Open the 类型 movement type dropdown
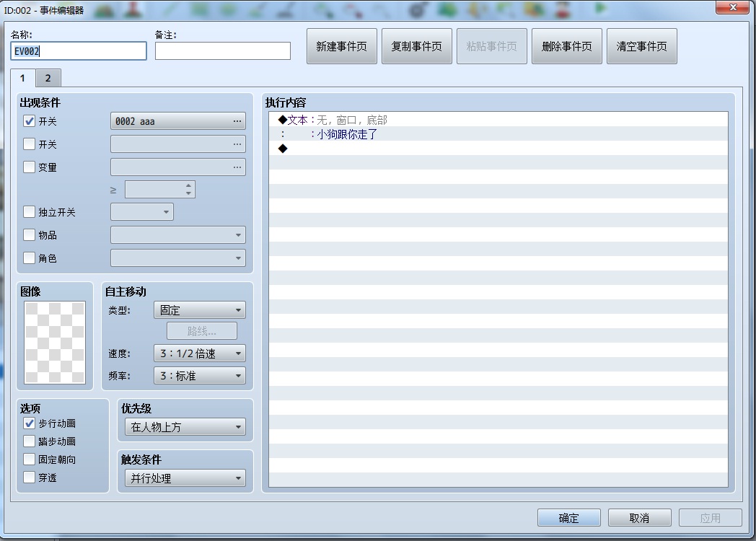The image size is (756, 541). pyautogui.click(x=200, y=310)
